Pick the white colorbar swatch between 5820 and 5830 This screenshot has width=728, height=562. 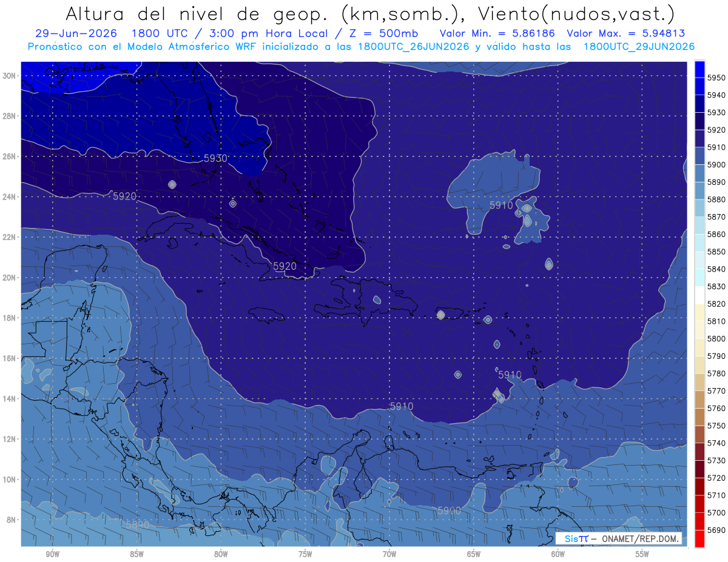click(699, 295)
